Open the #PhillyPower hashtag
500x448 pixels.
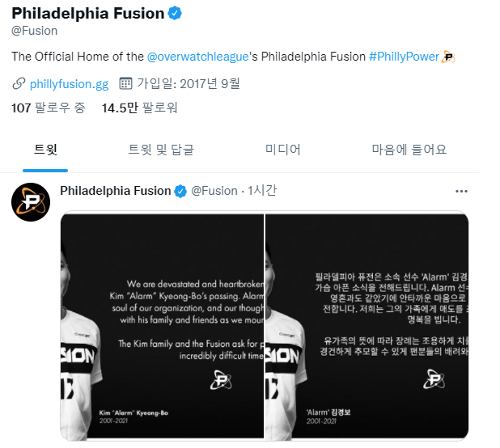pyautogui.click(x=404, y=57)
